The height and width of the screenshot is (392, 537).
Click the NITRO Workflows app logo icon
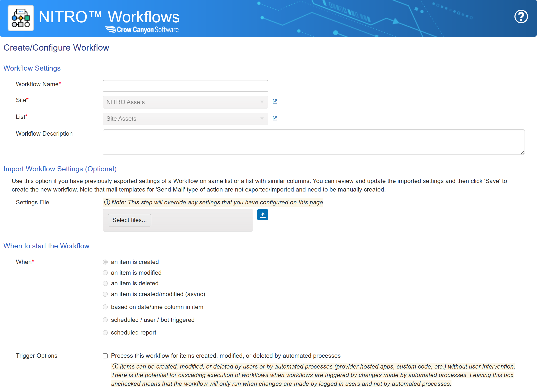pyautogui.click(x=21, y=18)
